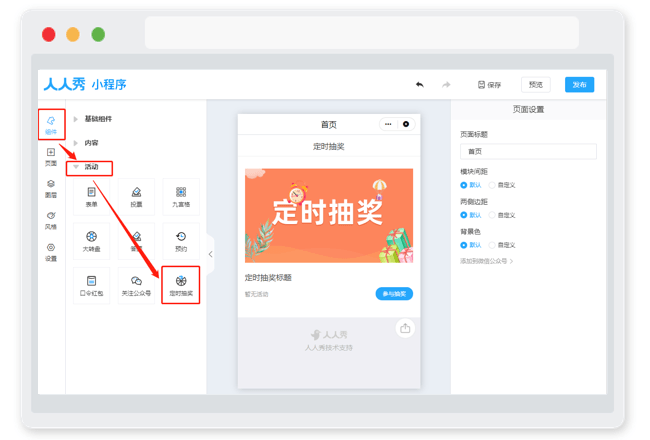This screenshot has width=650, height=440.
Task: Click the 定时抽奖 heading under page title
Action: (329, 146)
